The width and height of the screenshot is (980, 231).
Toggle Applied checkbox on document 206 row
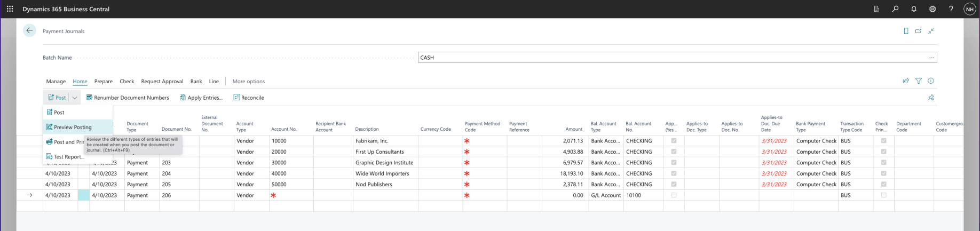click(674, 195)
